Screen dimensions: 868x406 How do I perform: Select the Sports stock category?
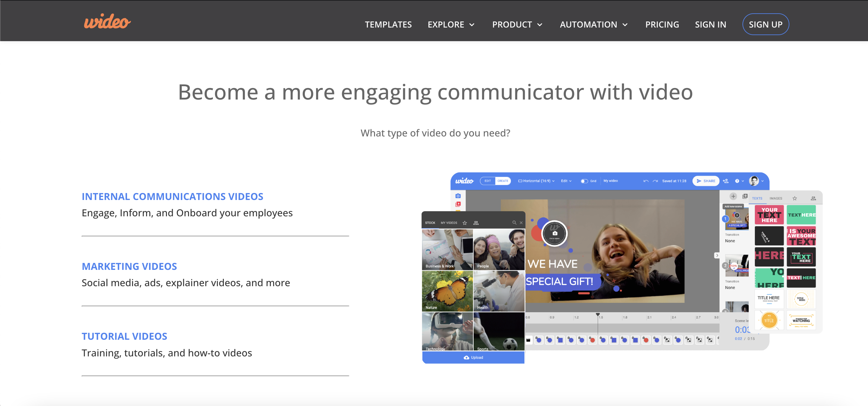click(499, 332)
